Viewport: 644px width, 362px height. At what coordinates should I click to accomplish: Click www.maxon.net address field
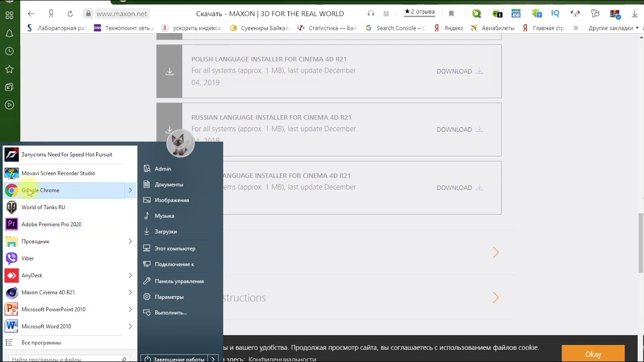click(122, 14)
